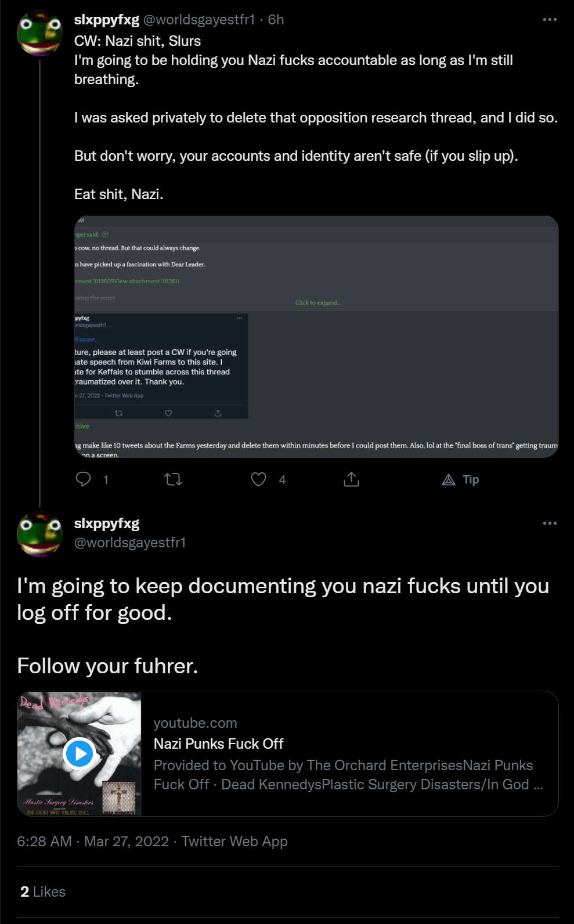
Task: Open profile avatar on first tweet
Action: click(39, 33)
